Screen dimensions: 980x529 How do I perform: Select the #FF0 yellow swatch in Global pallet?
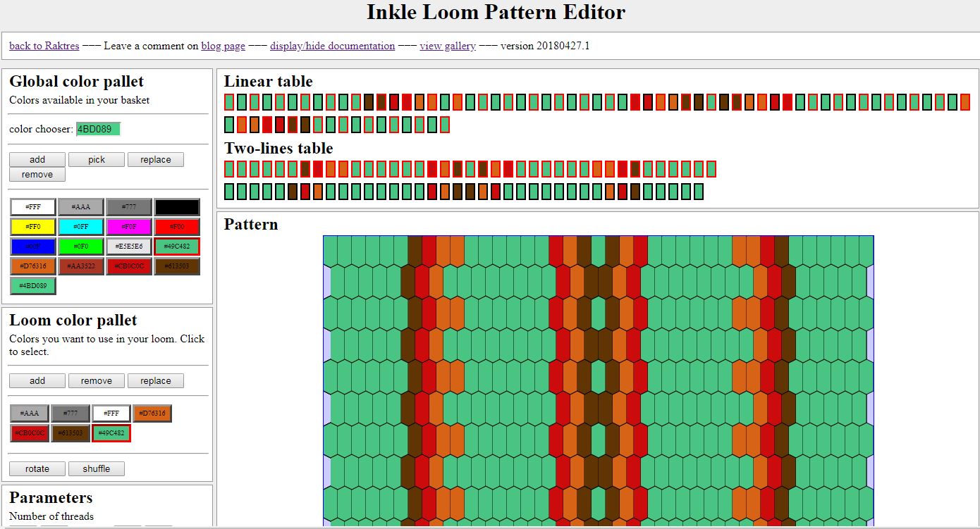[33, 226]
